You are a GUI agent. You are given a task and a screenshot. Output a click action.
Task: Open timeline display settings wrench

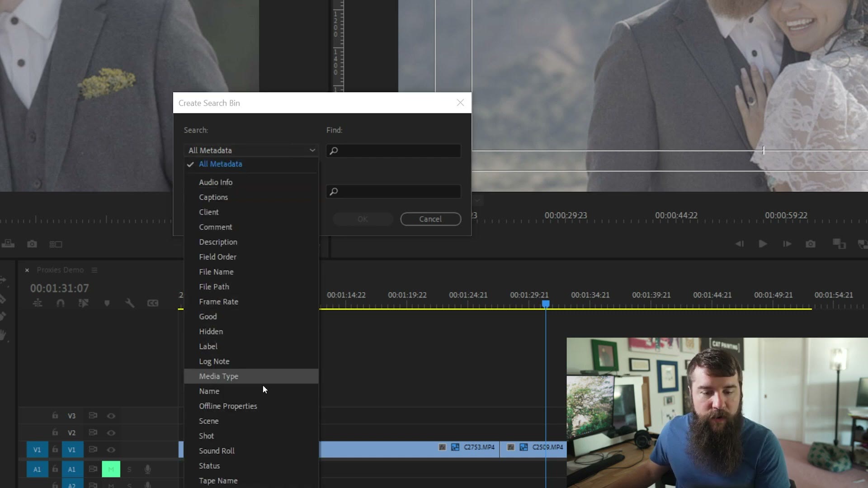click(x=130, y=303)
